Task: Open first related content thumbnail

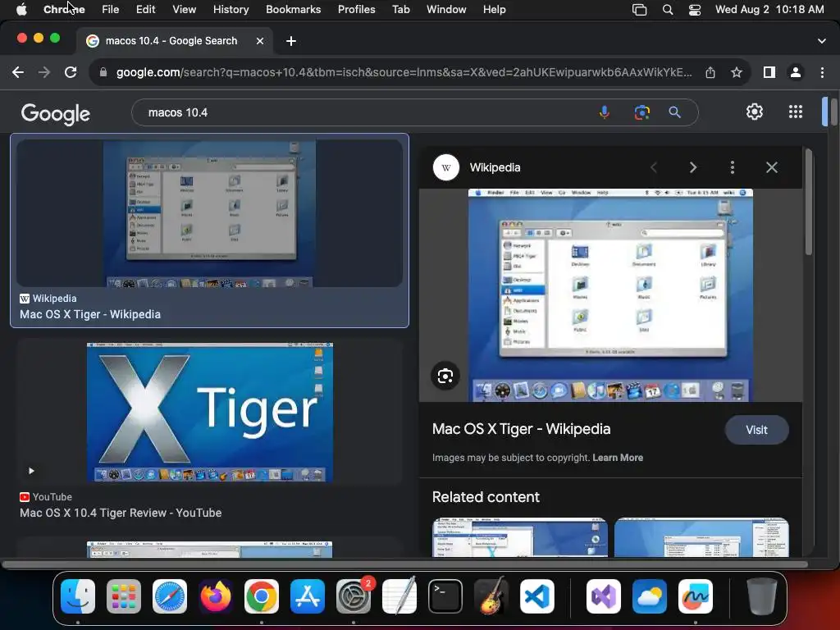Action: pos(519,537)
